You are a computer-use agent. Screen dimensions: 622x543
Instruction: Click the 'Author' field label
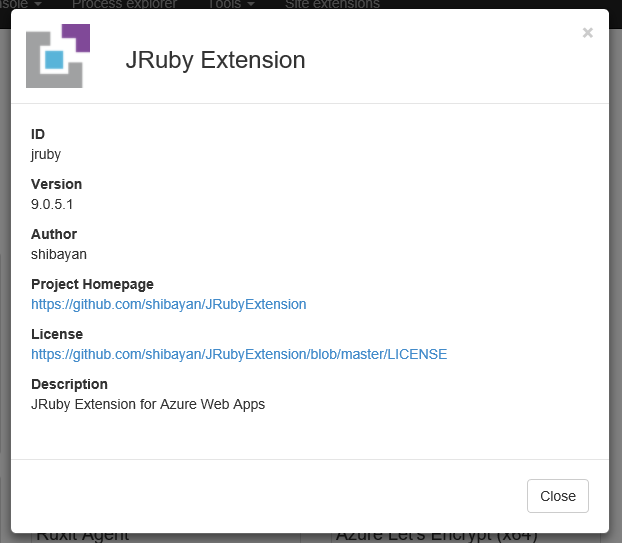(x=54, y=234)
